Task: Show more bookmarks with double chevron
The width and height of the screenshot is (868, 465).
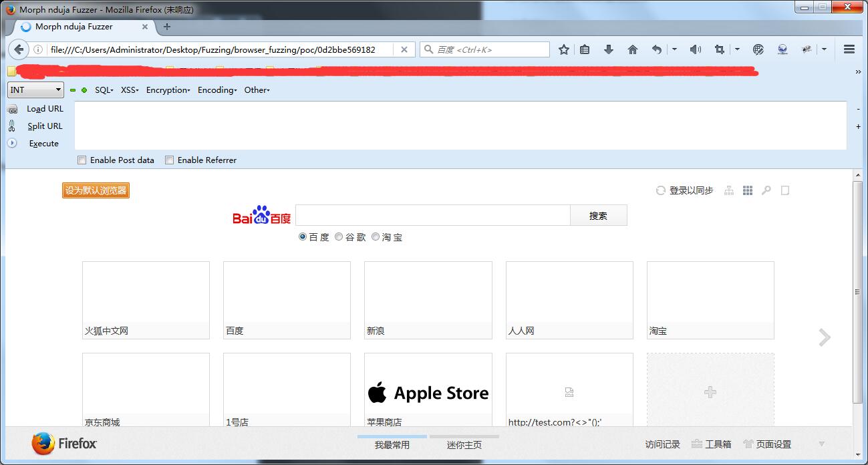Action: pyautogui.click(x=858, y=71)
